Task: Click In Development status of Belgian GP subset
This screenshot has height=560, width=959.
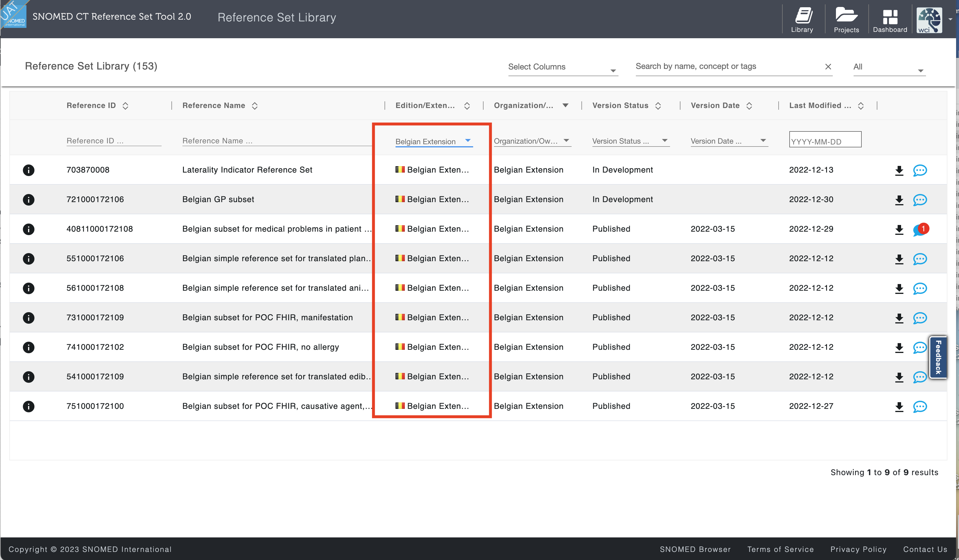Action: (x=622, y=199)
